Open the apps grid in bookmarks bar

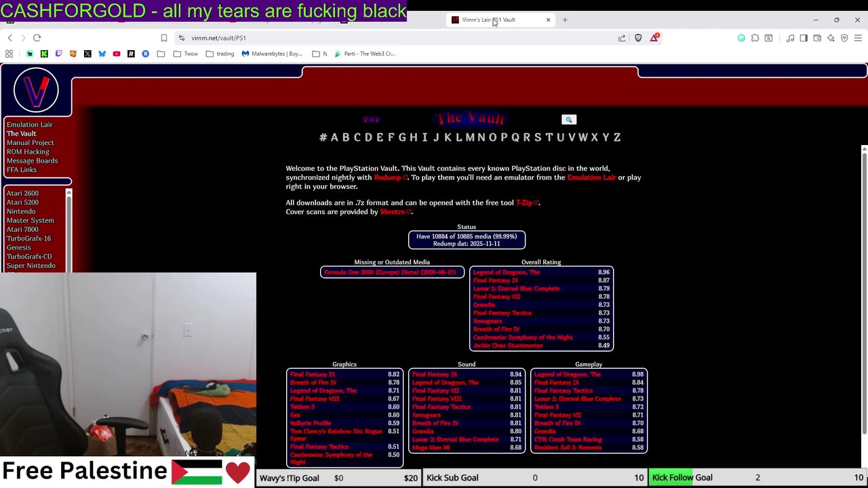pyautogui.click(x=9, y=54)
